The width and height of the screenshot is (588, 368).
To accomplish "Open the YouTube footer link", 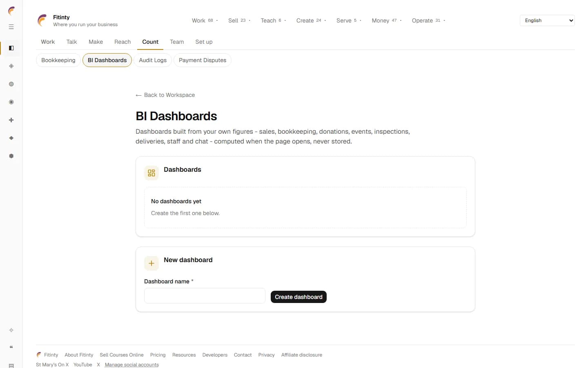I will 82,365.
